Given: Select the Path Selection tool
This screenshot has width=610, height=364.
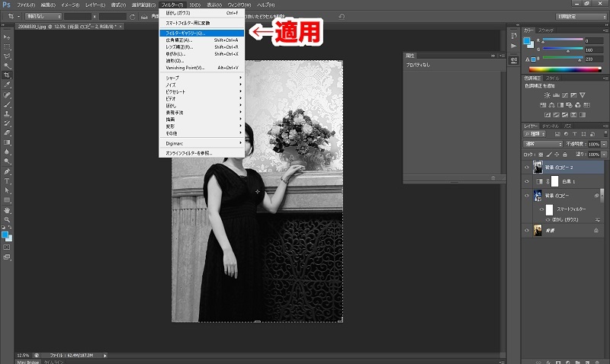Looking at the screenshot, I should coord(7,190).
